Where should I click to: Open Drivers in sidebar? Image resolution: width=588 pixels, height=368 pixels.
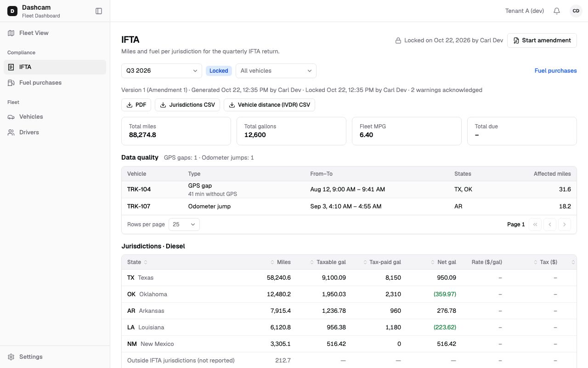coord(55,132)
